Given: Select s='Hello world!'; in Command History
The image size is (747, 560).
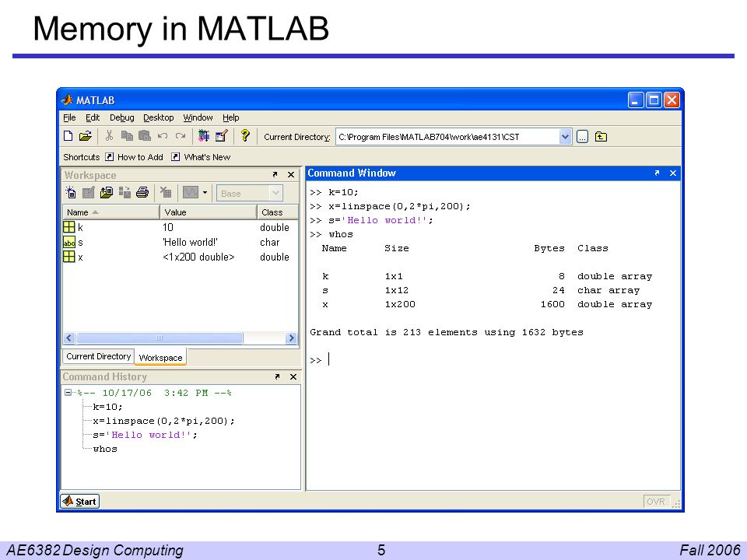Looking at the screenshot, I should click(x=145, y=435).
